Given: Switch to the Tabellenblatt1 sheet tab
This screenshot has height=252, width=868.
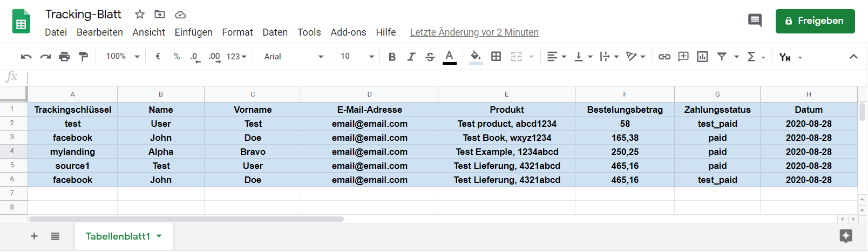Looking at the screenshot, I should pyautogui.click(x=118, y=236).
